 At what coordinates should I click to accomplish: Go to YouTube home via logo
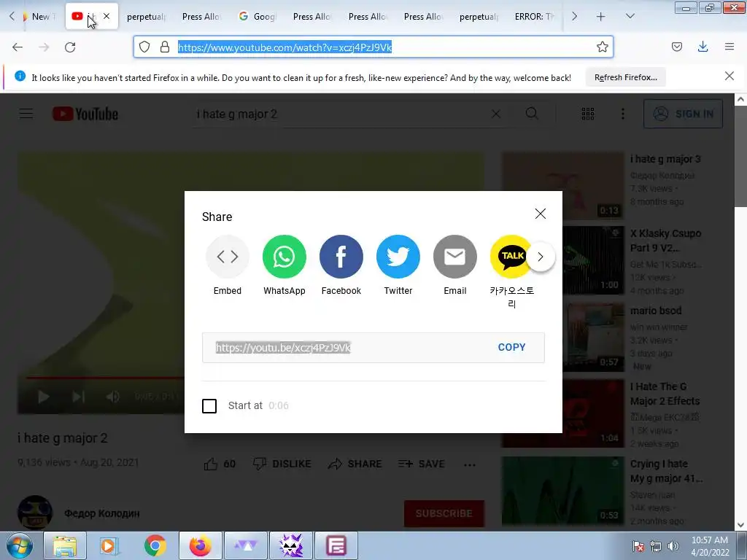85,114
